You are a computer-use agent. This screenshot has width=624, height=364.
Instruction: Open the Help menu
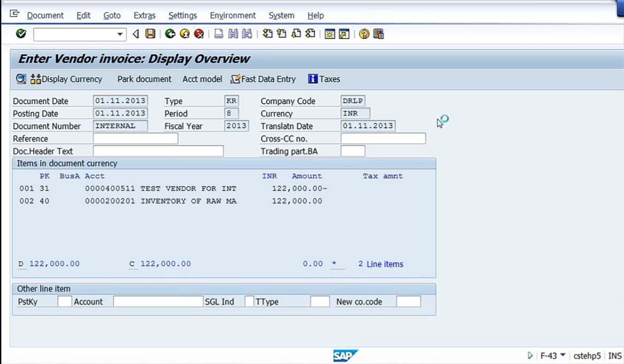[x=316, y=16]
